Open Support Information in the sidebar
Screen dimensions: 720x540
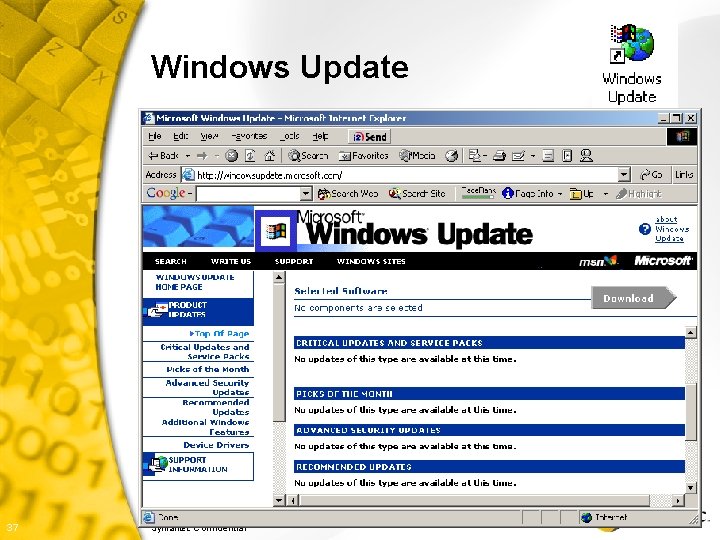click(x=198, y=465)
